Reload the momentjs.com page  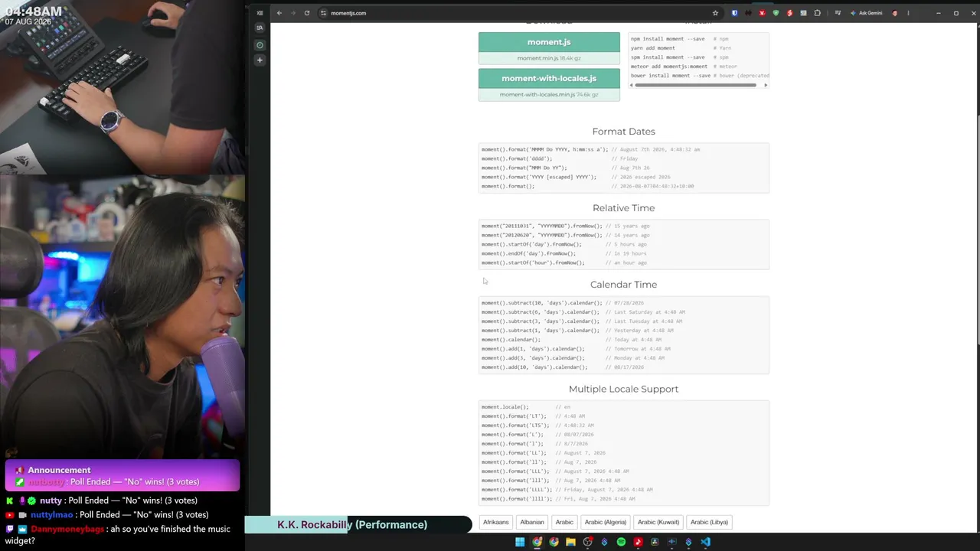(307, 13)
